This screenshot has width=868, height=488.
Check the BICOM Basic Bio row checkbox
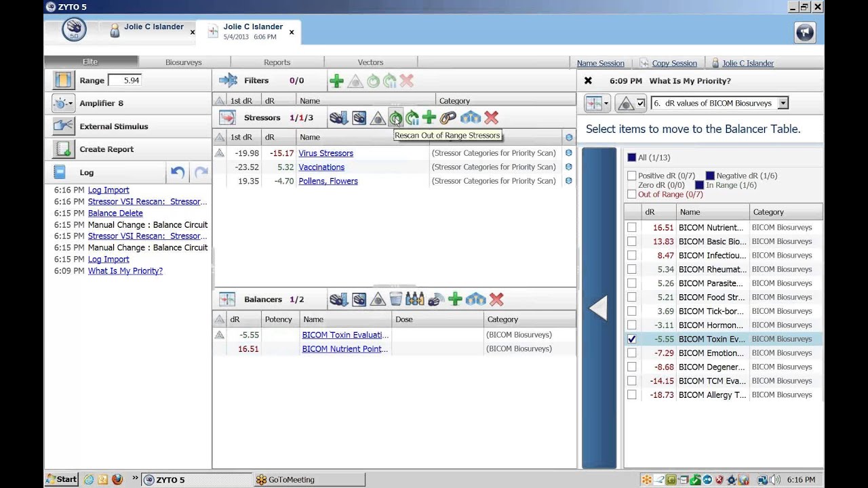coord(632,241)
